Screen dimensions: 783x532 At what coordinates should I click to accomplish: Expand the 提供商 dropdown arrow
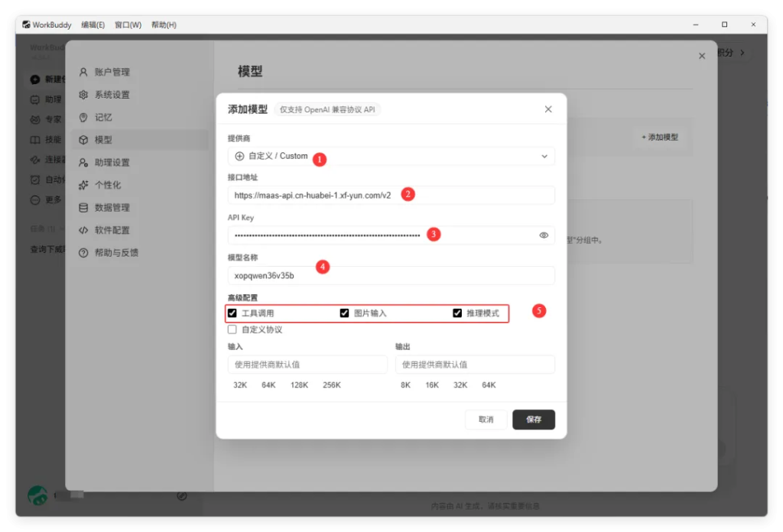[x=544, y=156]
